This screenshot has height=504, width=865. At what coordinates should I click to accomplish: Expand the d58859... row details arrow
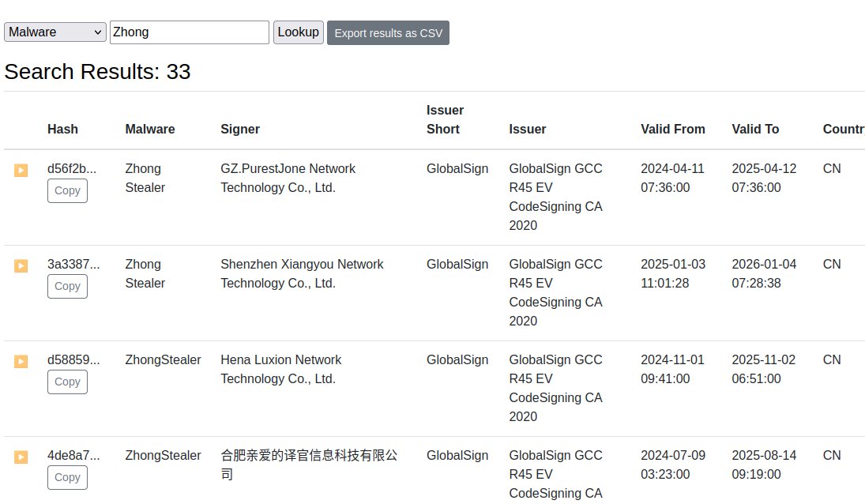21,361
